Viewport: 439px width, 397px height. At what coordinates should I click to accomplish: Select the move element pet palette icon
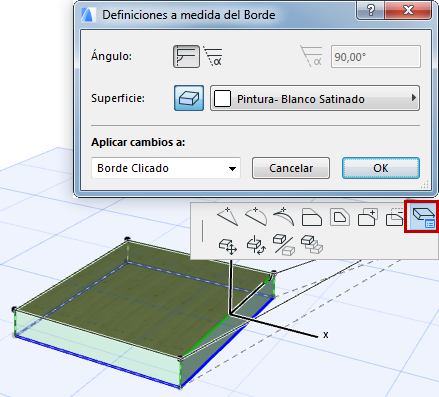[x=228, y=245]
